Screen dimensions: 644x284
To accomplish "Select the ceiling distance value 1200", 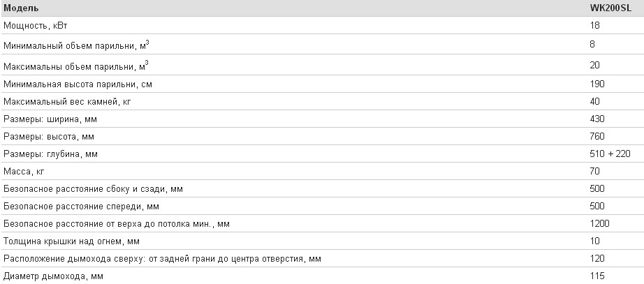I will click(599, 224).
